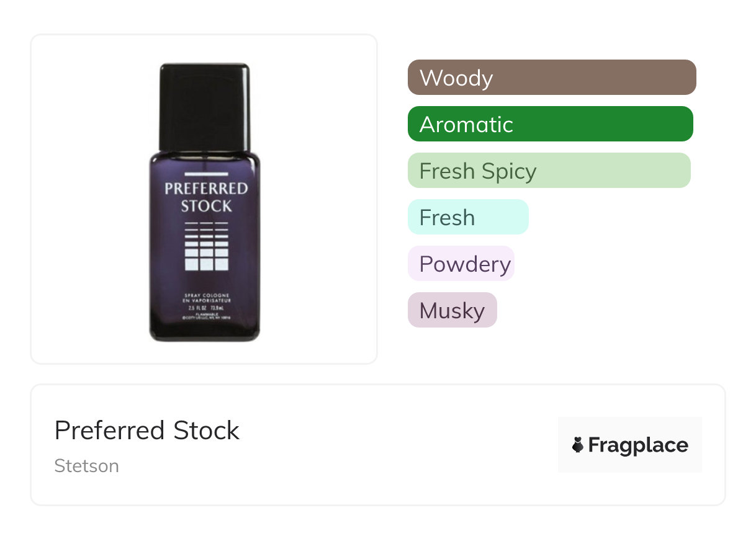The height and width of the screenshot is (536, 756).
Task: Click the black cap of the bottle
Action: pyautogui.click(x=204, y=107)
